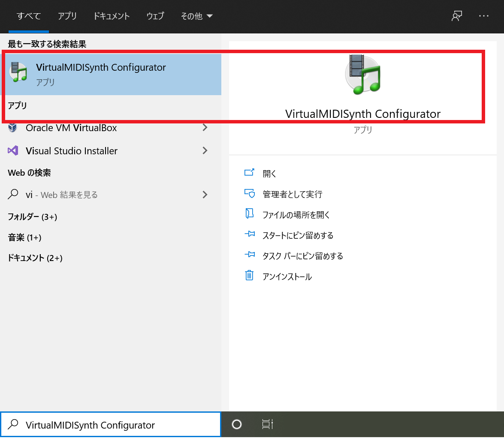The width and height of the screenshot is (504, 438).
Task: Expand Visual Studio Installer chevron arrow
Action: tap(205, 150)
